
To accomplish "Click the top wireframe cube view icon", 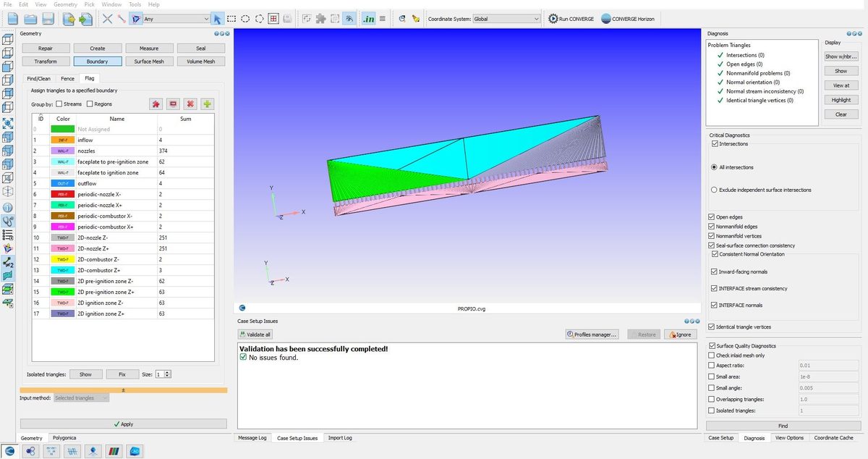I will 8,38.
